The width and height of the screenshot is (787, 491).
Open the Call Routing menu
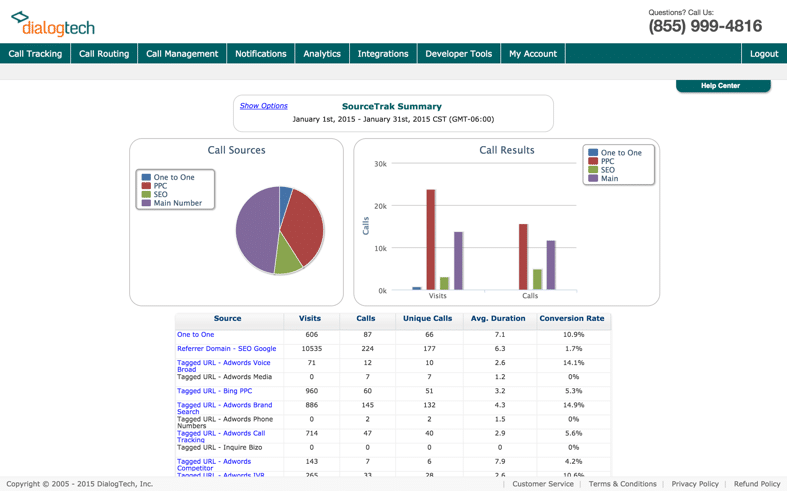pos(104,54)
